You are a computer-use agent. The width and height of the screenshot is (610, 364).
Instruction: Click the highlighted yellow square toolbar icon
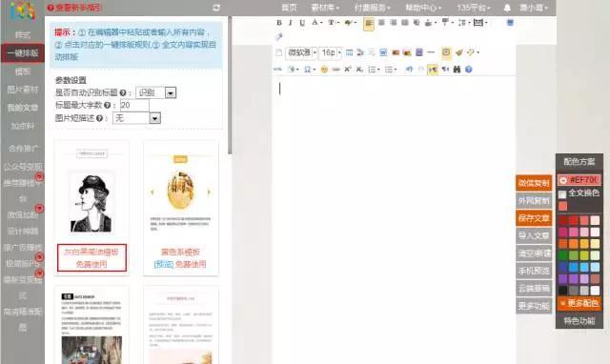pos(446,52)
